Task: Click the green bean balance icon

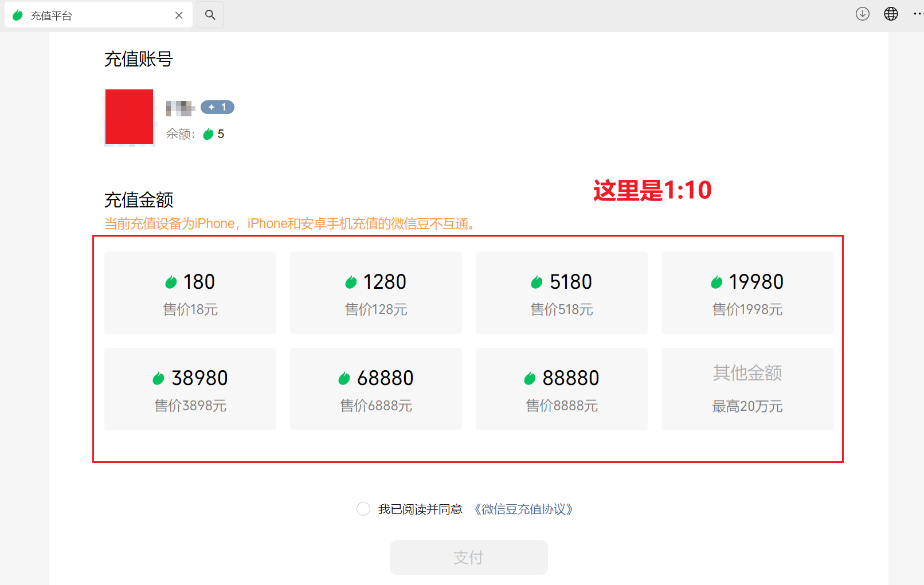Action: (208, 134)
